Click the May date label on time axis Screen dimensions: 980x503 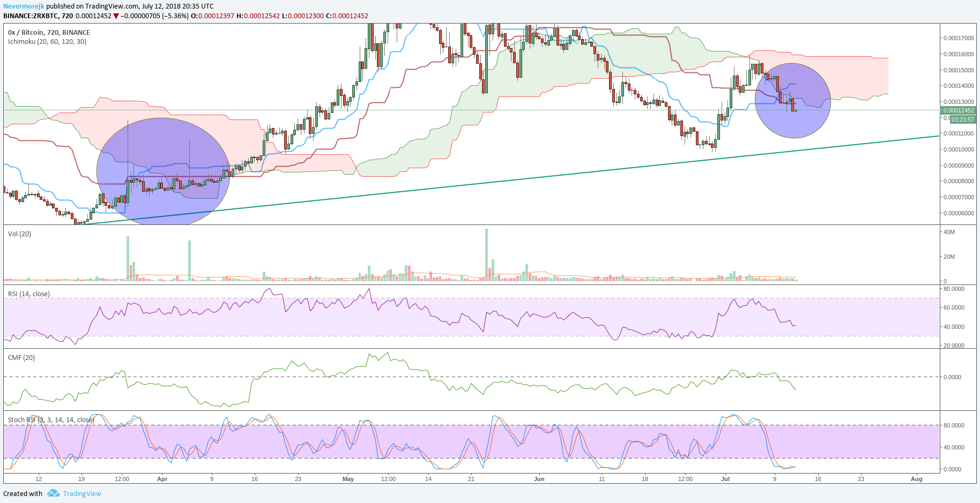[x=348, y=479]
